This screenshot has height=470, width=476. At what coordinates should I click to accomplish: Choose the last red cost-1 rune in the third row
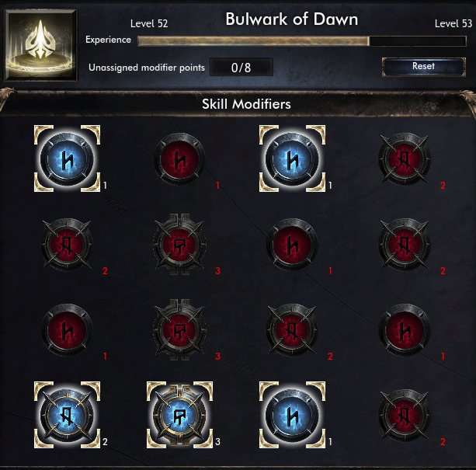[405, 330]
